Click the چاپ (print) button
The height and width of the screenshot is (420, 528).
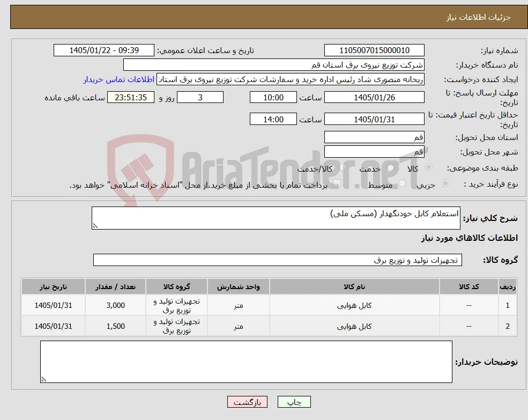click(x=294, y=402)
